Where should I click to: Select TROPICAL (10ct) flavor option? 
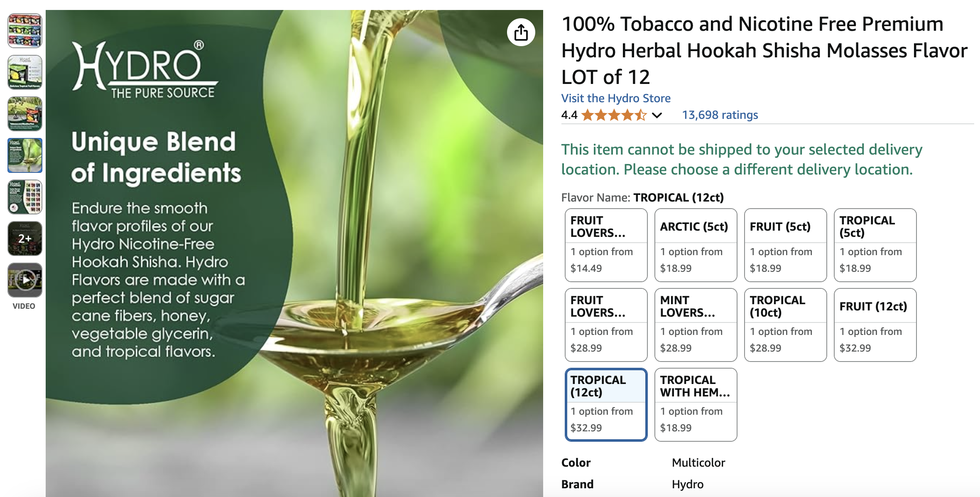coord(785,325)
